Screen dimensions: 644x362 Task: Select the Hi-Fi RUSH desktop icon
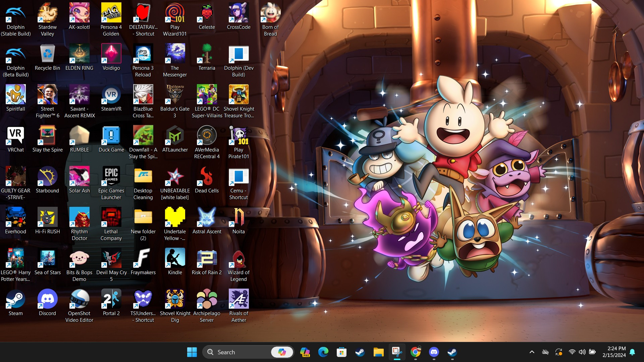coord(47,221)
